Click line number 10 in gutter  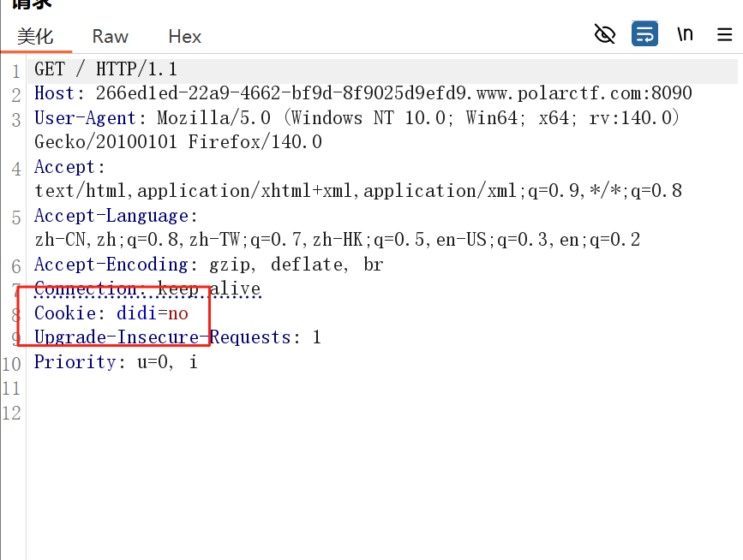coord(12,364)
